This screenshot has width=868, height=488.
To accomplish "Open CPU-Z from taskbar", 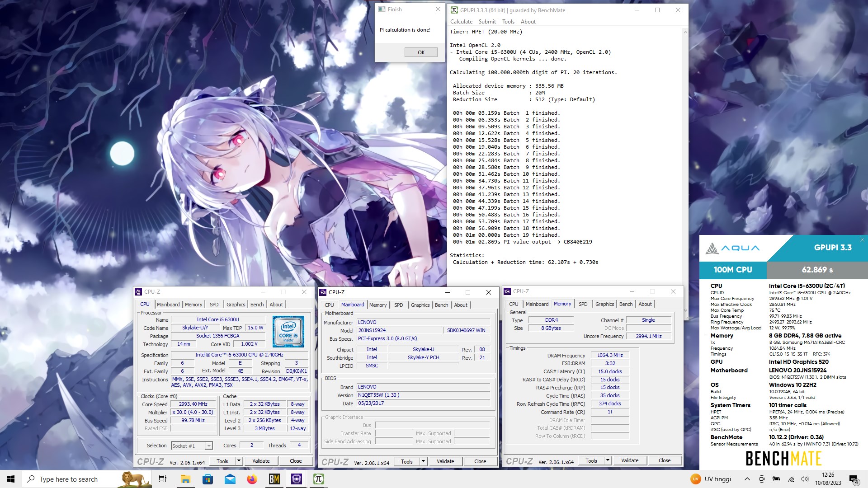I will click(x=297, y=479).
